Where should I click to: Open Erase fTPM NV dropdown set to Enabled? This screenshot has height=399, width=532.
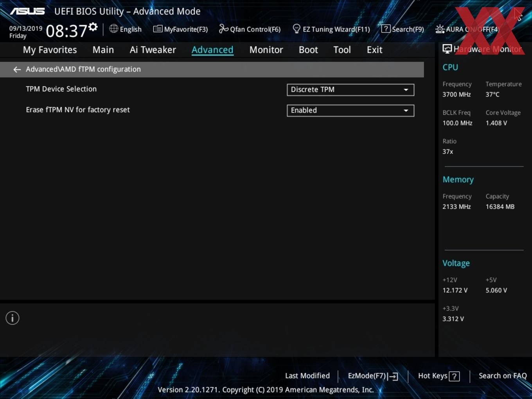pyautogui.click(x=350, y=110)
